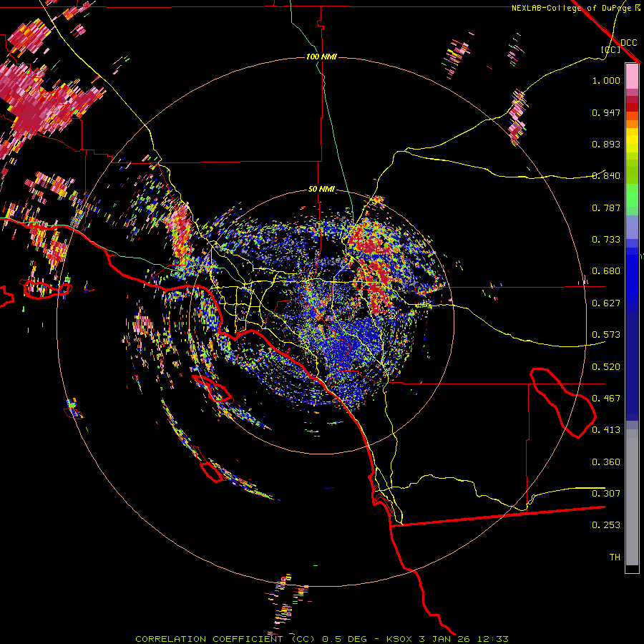This screenshot has height=644, width=644.
Task: Select the 0.573 scale value
Action: tap(606, 335)
